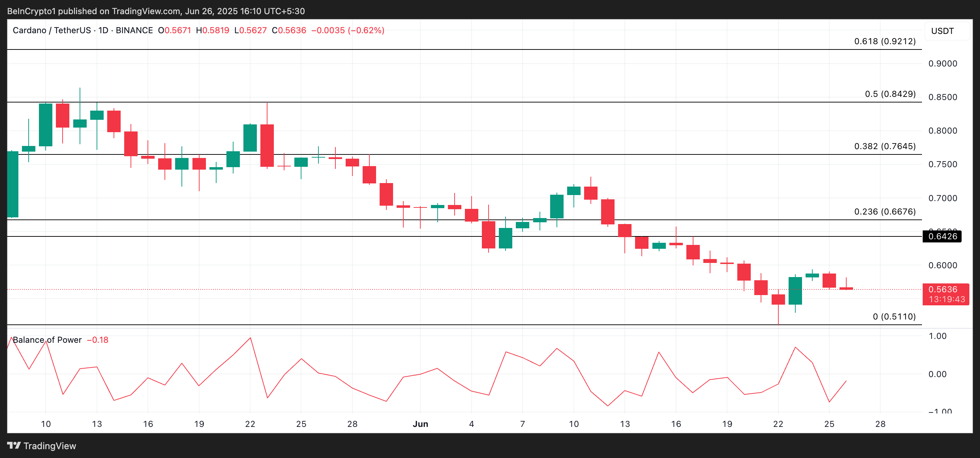Select the 0.5 (0.8429) Fibonacci level label

tap(890, 94)
